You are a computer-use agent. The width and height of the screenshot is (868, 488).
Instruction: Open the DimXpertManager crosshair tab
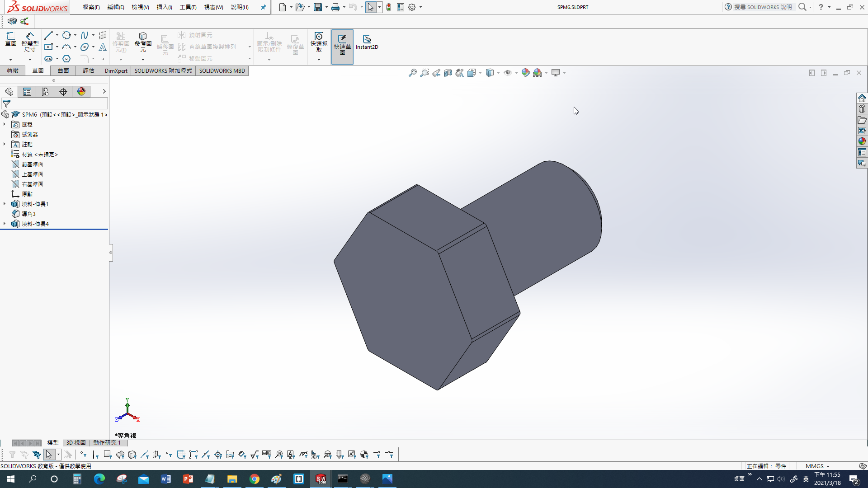tap(63, 92)
